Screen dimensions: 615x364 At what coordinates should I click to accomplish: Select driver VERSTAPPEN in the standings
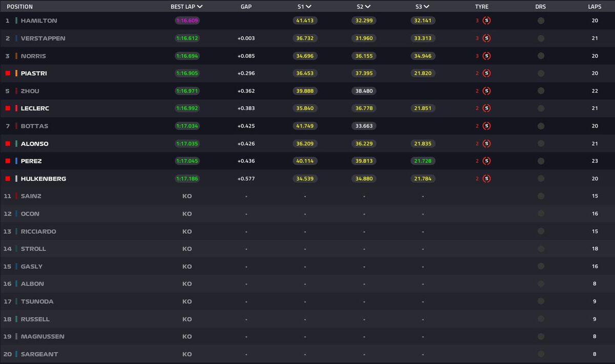pyautogui.click(x=43, y=38)
